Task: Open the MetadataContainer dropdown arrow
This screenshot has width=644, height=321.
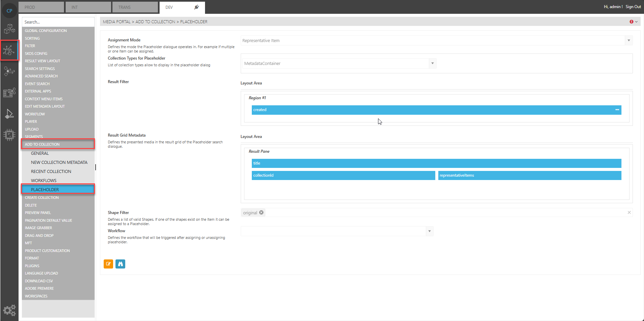Action: (433, 64)
